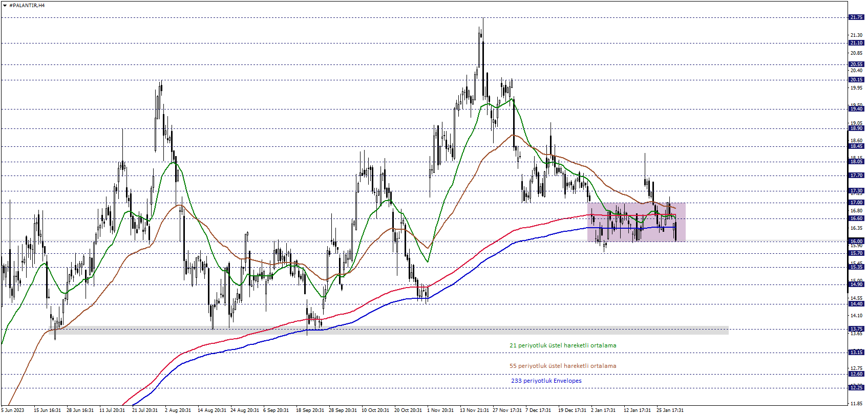868x416 pixels.
Task: Select the blue '233 periyotluk Envelopes' label
Action: point(546,381)
